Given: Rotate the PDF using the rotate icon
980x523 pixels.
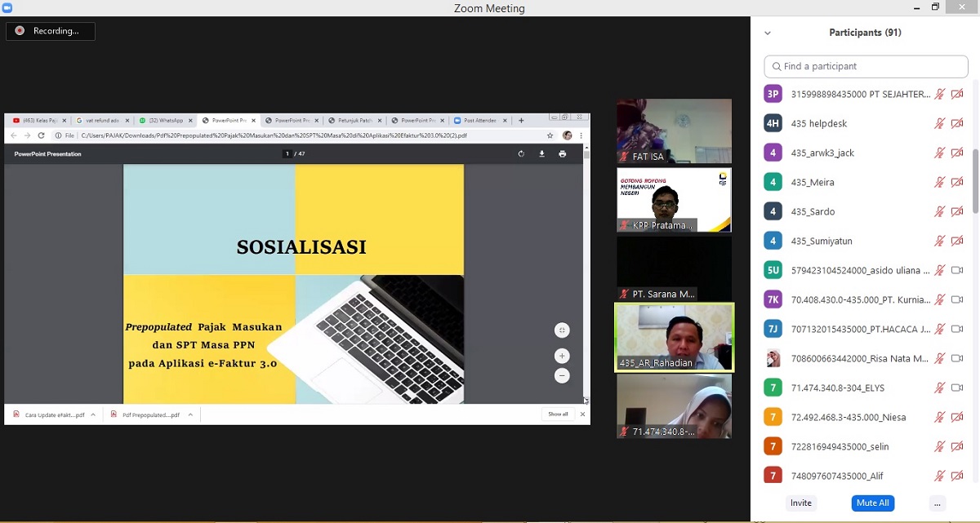Looking at the screenshot, I should [521, 153].
